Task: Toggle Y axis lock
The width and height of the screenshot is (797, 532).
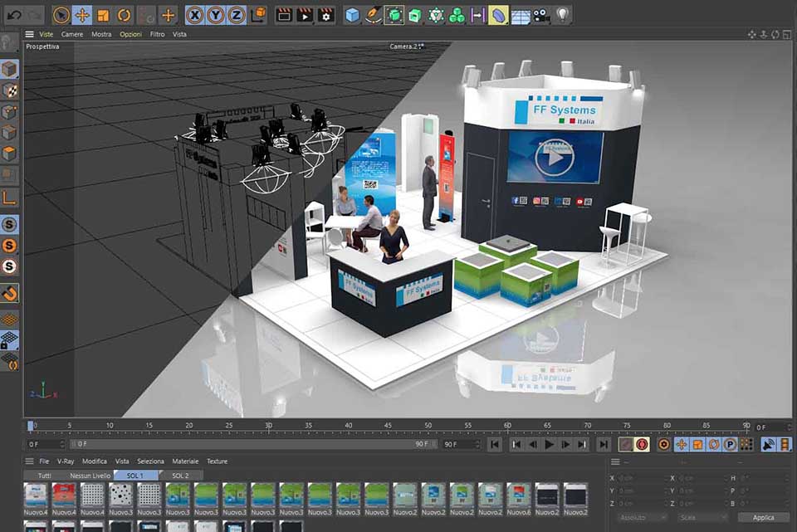Action: (x=216, y=15)
